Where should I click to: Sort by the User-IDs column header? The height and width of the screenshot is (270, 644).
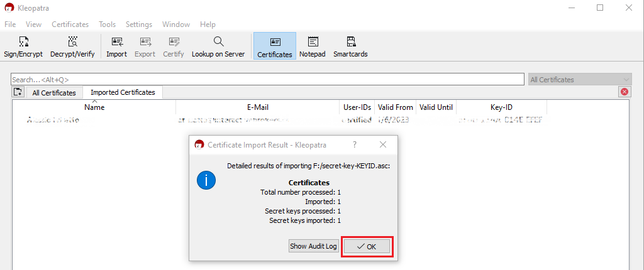tap(357, 107)
